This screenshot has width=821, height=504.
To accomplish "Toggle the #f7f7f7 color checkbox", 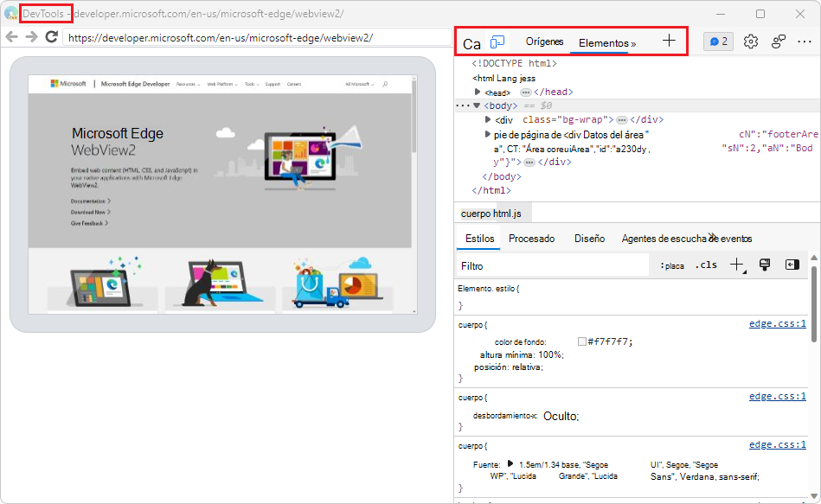I will click(581, 341).
